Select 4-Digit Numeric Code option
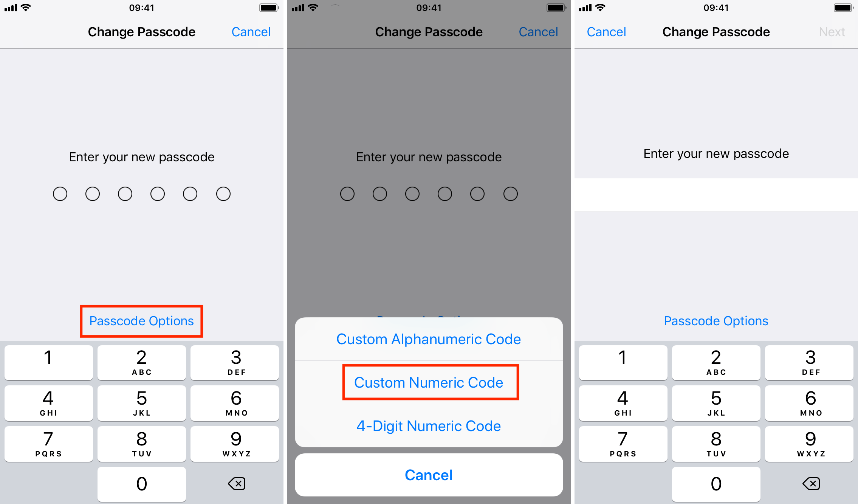858x504 pixels. coord(428,427)
